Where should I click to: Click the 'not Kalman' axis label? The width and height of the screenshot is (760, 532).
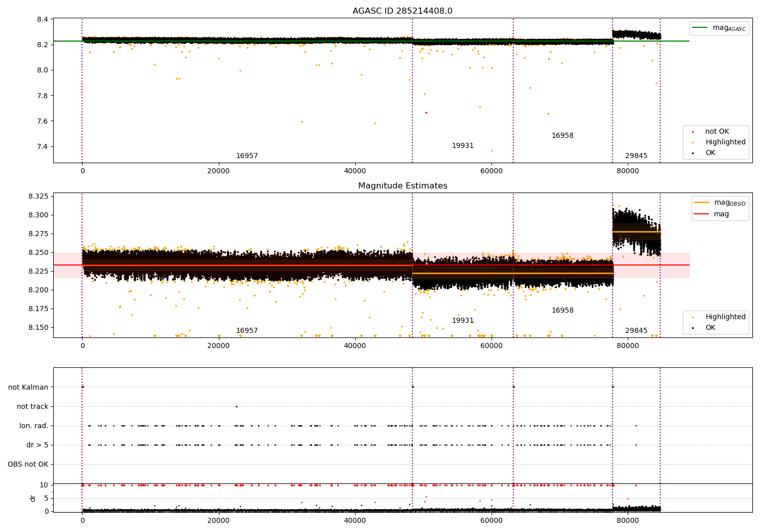(28, 388)
